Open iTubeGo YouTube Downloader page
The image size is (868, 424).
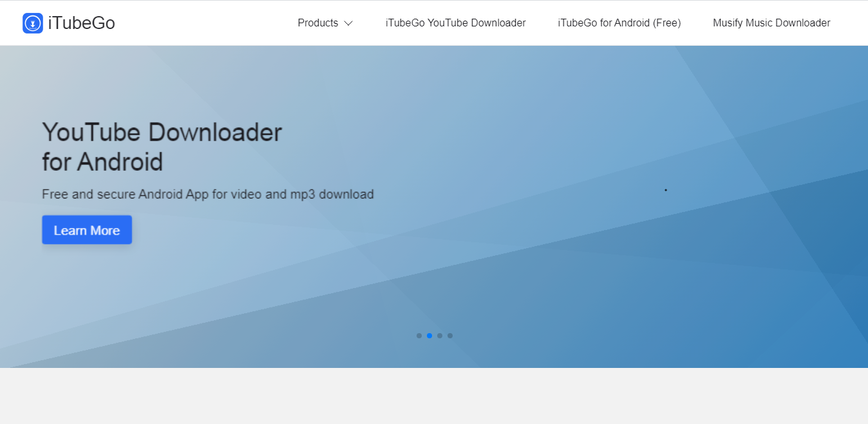tap(456, 23)
